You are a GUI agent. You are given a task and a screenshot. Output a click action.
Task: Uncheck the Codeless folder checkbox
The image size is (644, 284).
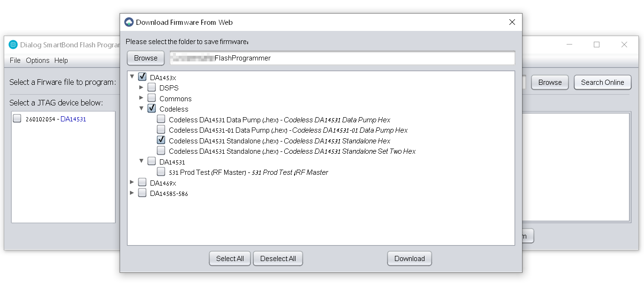(152, 108)
